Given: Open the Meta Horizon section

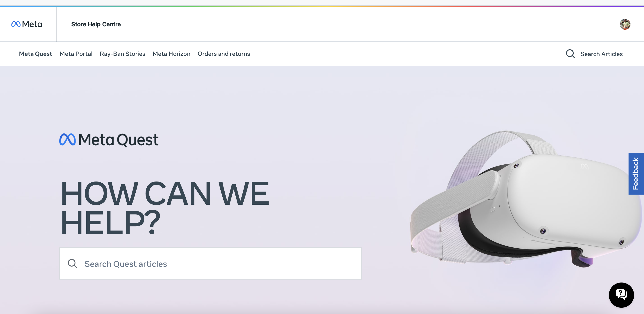Looking at the screenshot, I should [171, 54].
